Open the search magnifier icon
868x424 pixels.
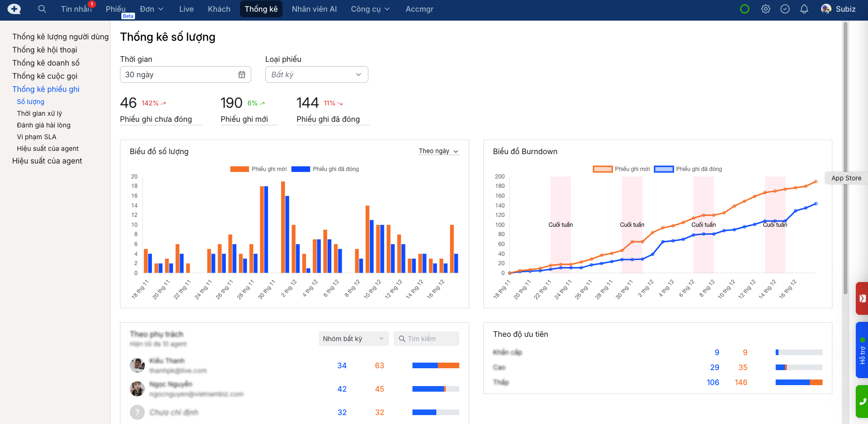point(42,9)
